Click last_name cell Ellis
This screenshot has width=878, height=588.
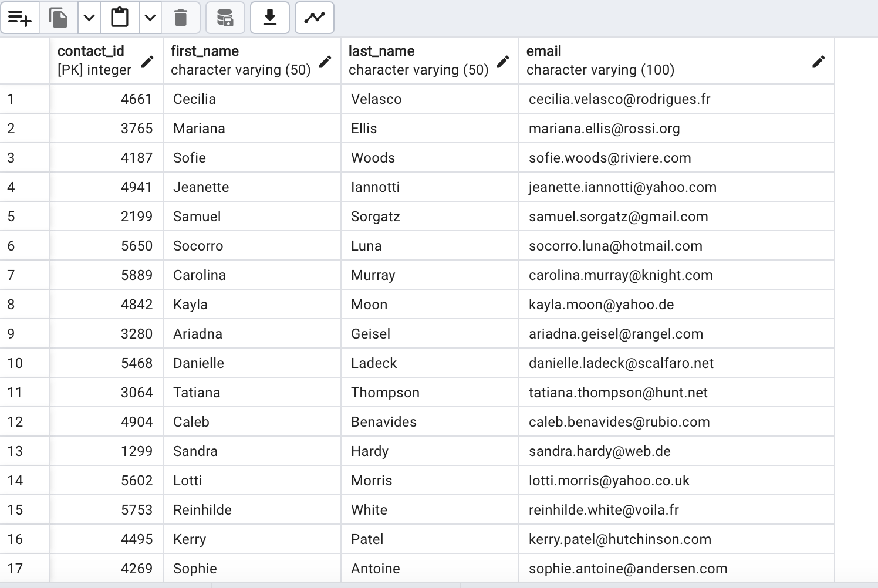point(430,129)
